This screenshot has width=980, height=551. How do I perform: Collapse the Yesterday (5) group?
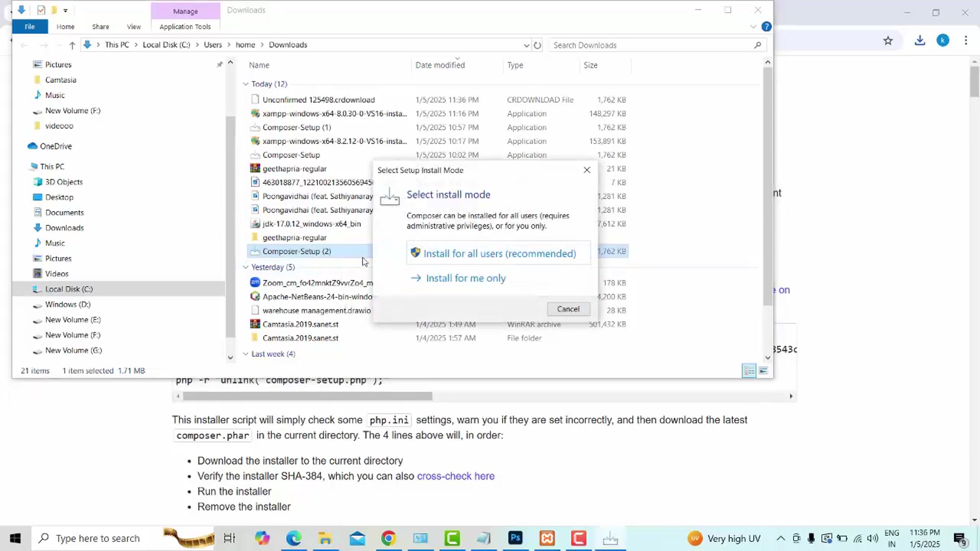[246, 267]
